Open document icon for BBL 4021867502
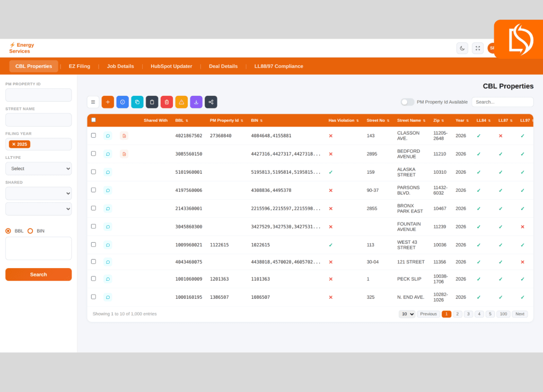This screenshot has height=392, width=543. pyautogui.click(x=124, y=136)
